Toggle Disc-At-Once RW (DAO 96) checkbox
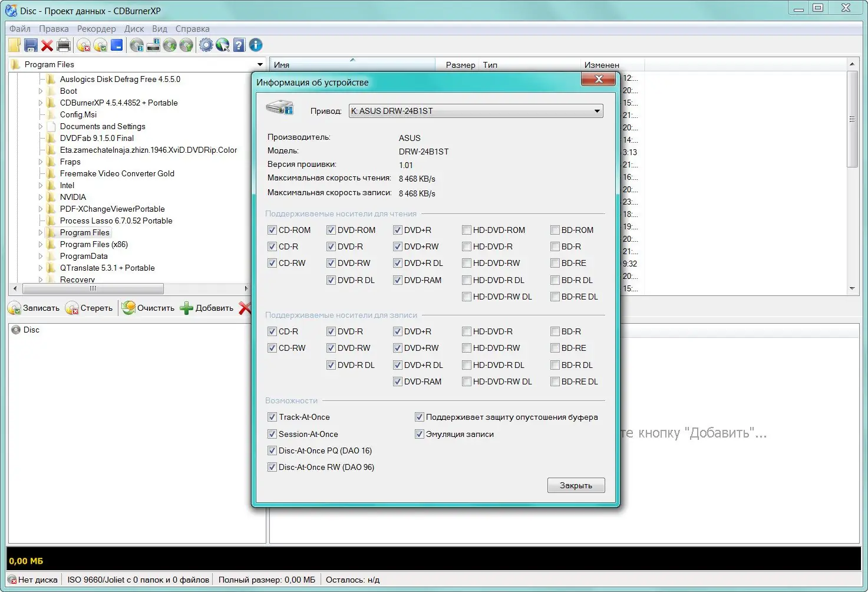 point(272,467)
